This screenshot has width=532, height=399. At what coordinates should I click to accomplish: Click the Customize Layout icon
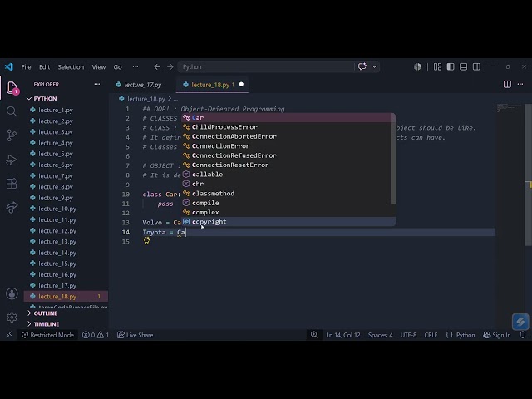[438, 66]
